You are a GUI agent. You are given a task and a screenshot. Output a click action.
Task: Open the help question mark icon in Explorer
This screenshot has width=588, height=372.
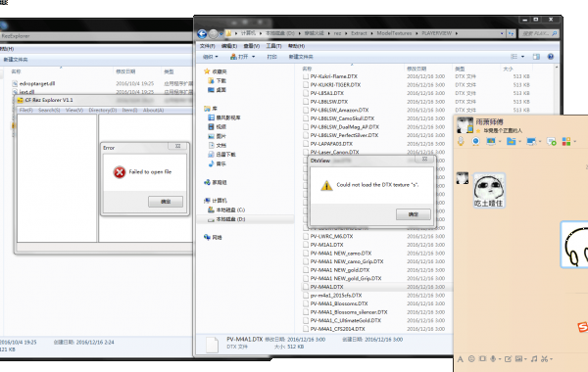click(550, 57)
